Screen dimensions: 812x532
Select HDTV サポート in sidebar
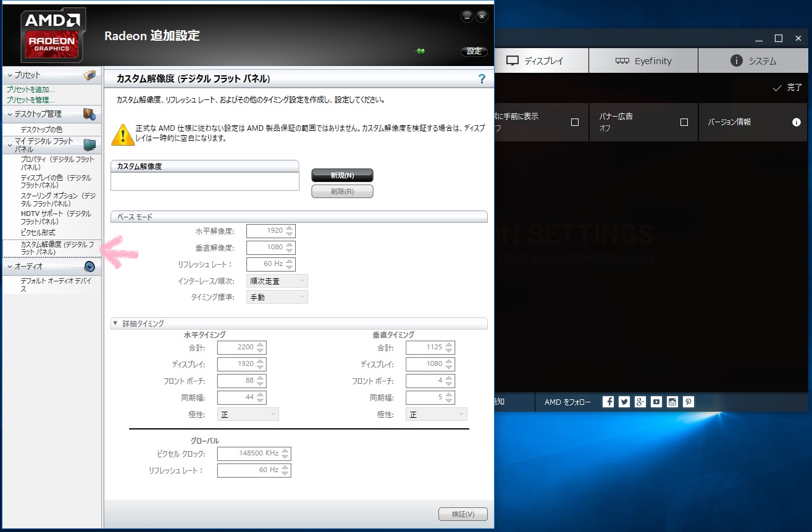click(56, 217)
